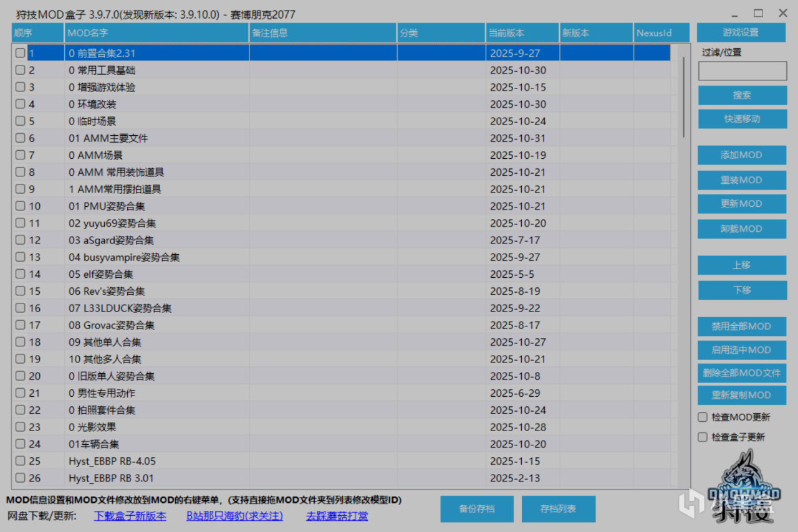The image size is (798, 532).
Task: Select the 0 AMM场景 mod name
Action: pos(95,155)
